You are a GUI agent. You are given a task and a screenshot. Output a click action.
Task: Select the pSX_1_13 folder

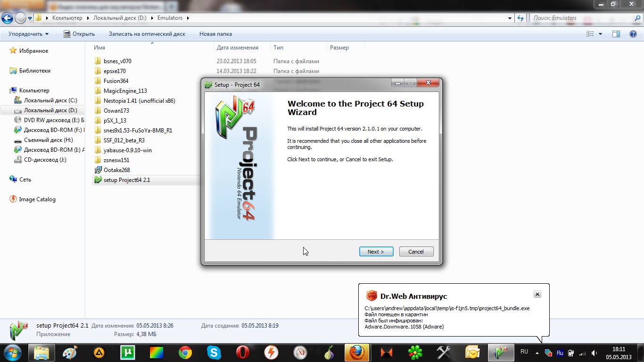(x=115, y=121)
